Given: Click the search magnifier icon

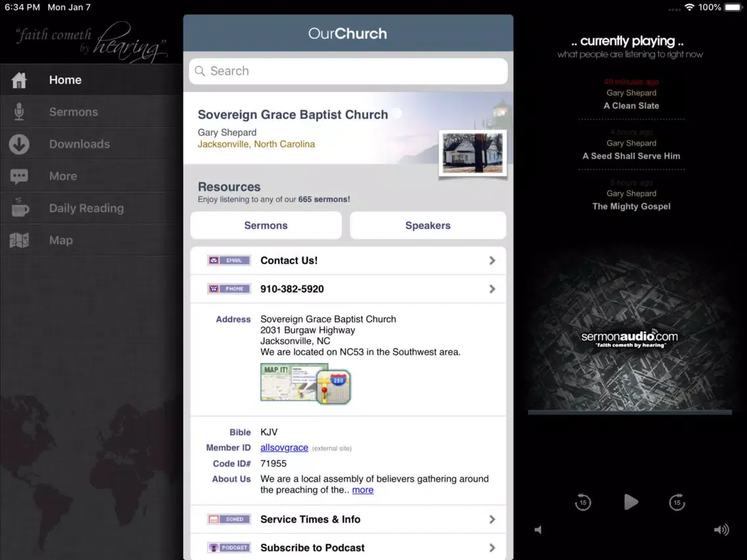Looking at the screenshot, I should (x=200, y=71).
